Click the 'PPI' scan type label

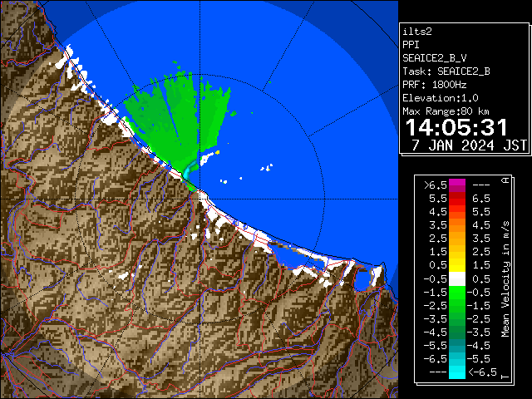coord(411,45)
